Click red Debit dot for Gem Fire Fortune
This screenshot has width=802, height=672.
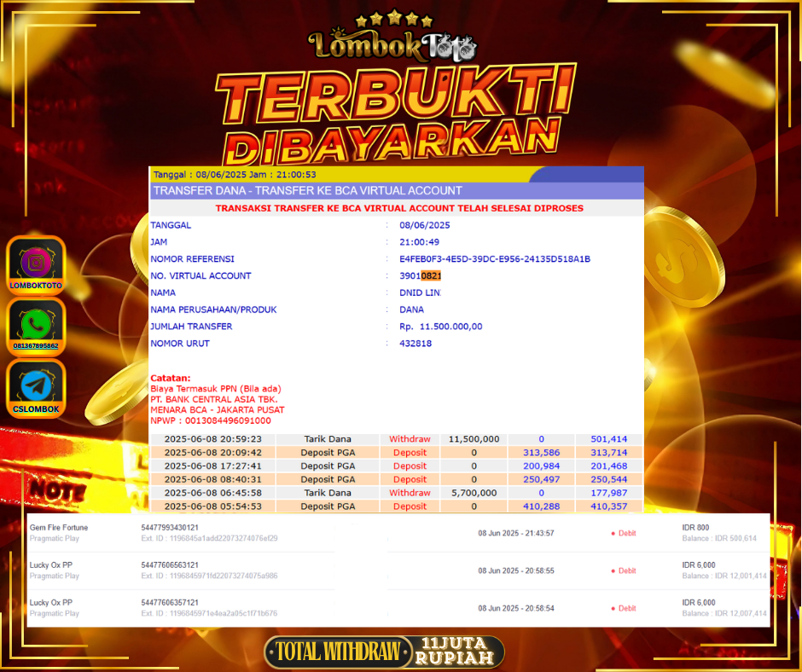tap(613, 533)
